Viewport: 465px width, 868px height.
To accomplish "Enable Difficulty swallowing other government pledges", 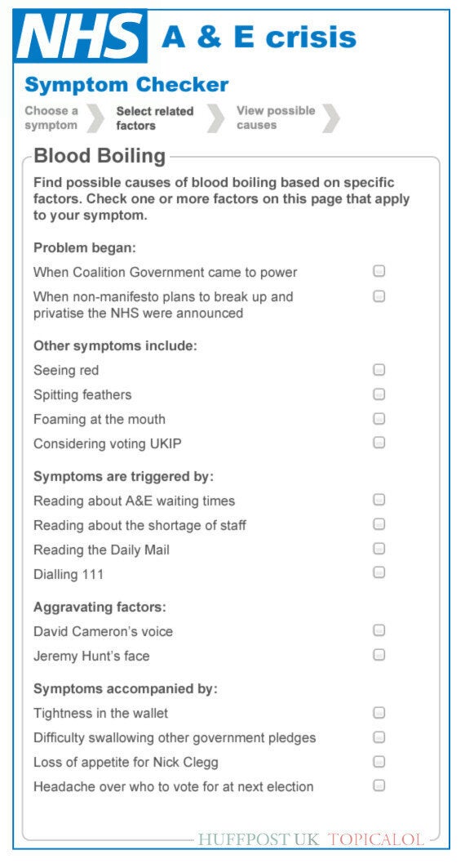I will coord(379,737).
